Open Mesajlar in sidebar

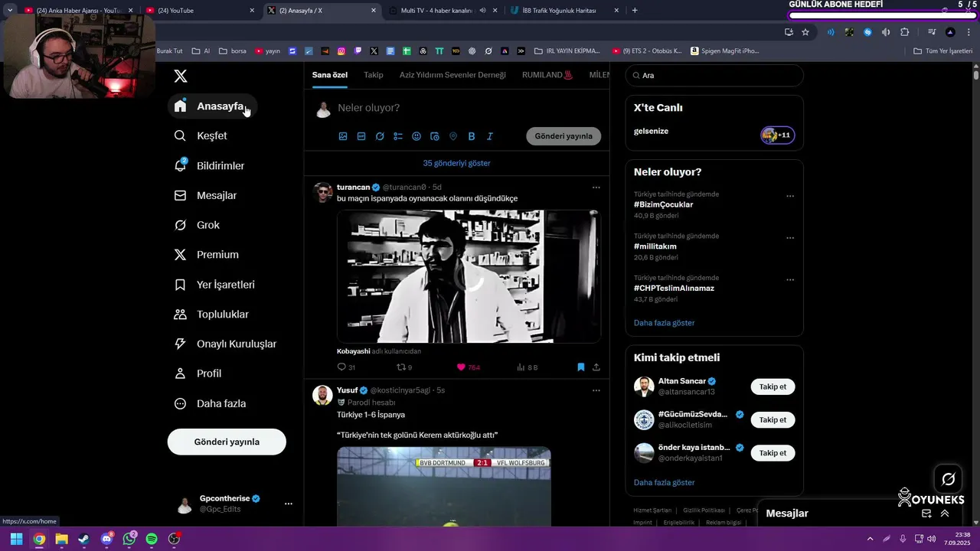pyautogui.click(x=205, y=195)
